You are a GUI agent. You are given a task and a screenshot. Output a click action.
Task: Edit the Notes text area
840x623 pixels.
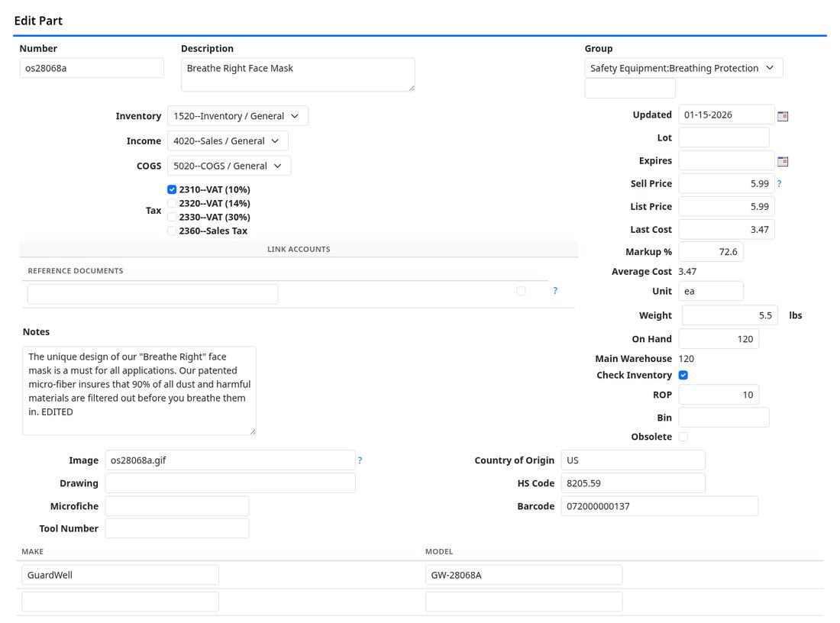(x=139, y=390)
